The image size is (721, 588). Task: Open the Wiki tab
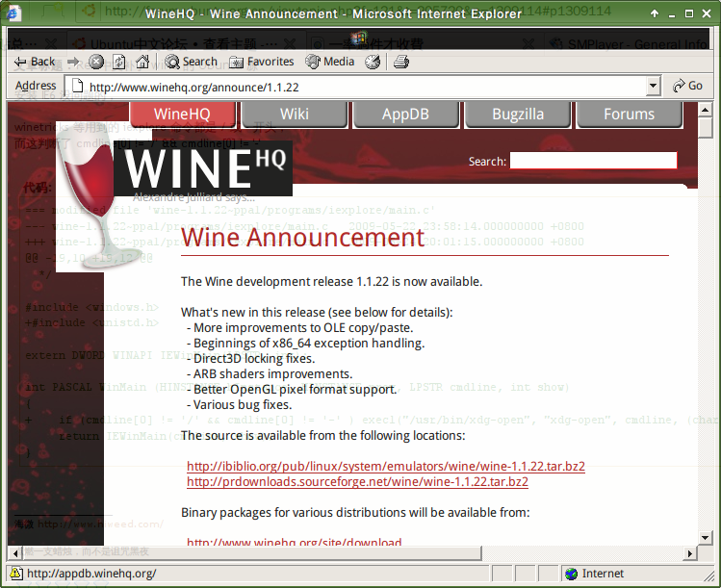295,114
